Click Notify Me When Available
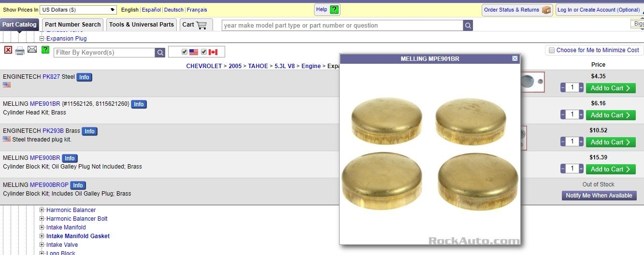 point(599,196)
